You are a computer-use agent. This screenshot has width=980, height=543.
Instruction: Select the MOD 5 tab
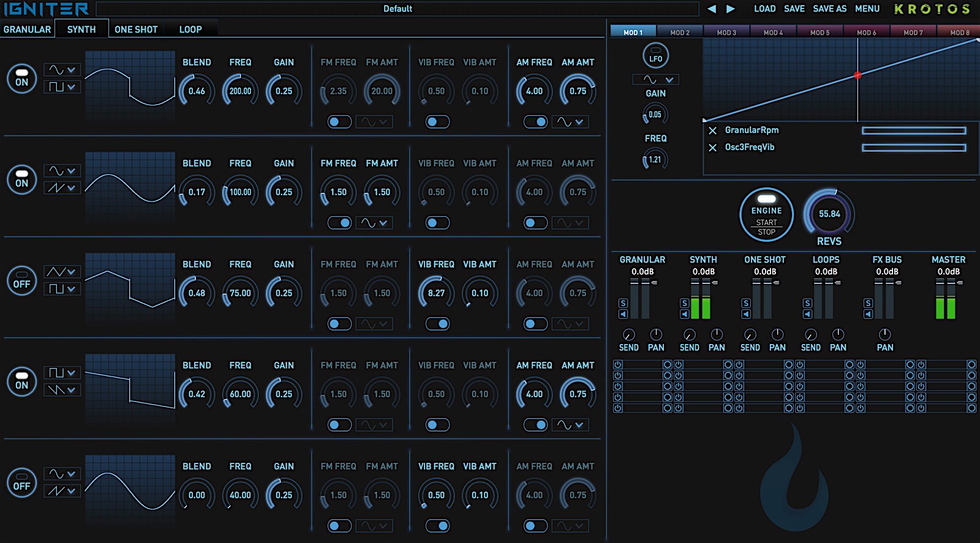point(820,32)
